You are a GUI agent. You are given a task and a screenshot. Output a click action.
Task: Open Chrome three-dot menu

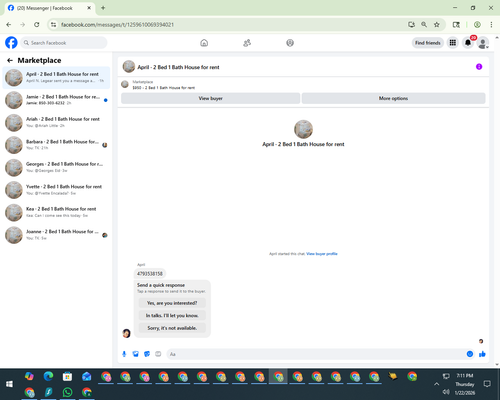pos(491,25)
